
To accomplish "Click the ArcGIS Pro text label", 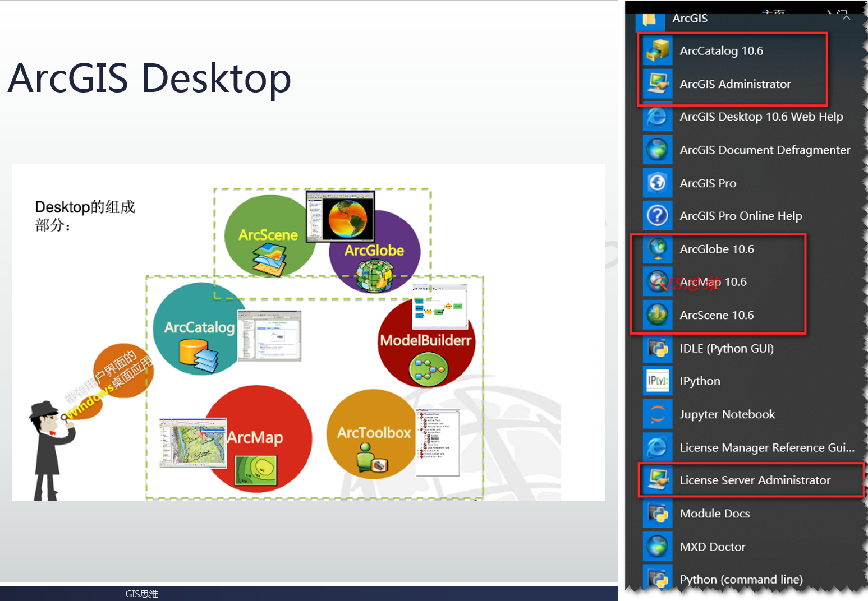I will tap(708, 183).
